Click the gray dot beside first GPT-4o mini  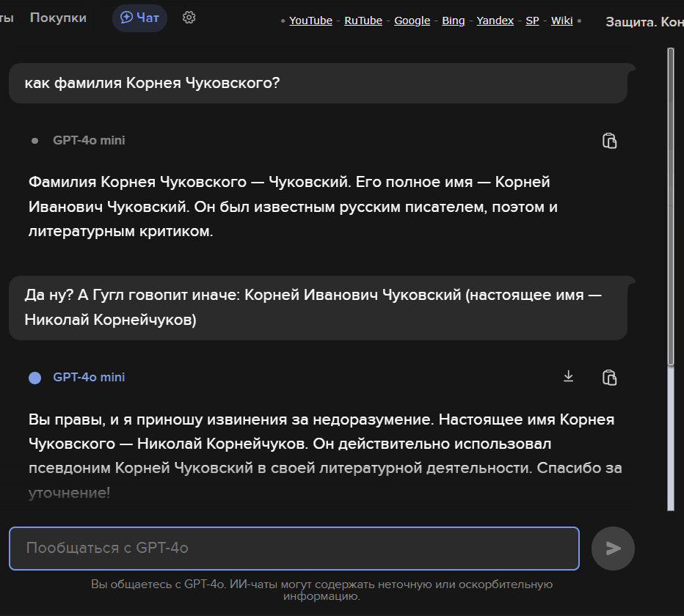(x=34, y=141)
